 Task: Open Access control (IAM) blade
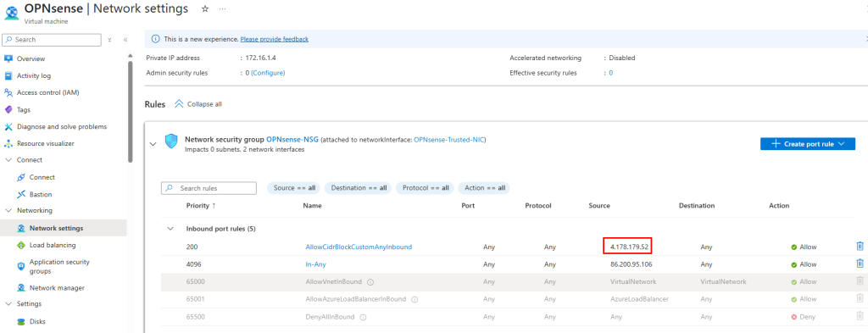click(47, 92)
